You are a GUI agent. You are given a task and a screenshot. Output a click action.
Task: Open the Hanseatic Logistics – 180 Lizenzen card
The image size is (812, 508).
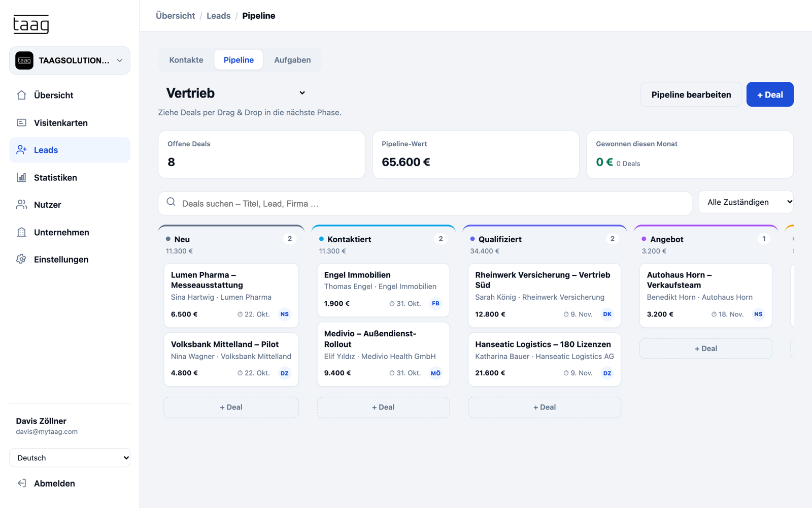(545, 359)
